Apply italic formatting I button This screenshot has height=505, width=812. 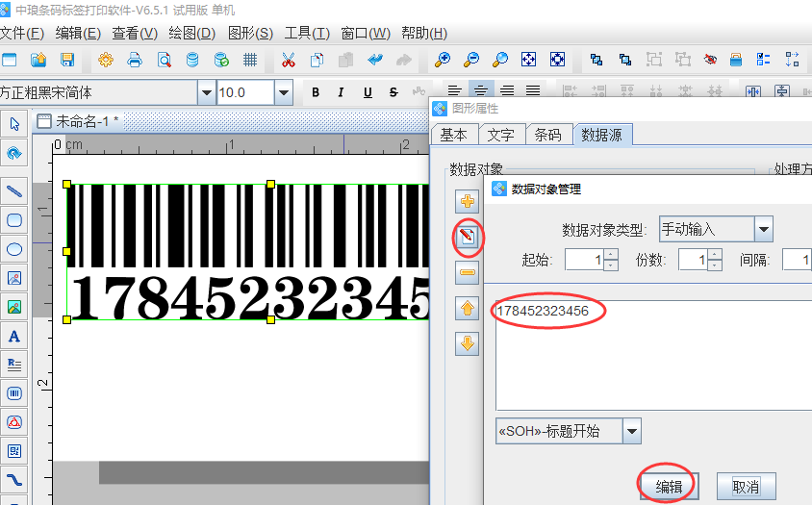(341, 92)
